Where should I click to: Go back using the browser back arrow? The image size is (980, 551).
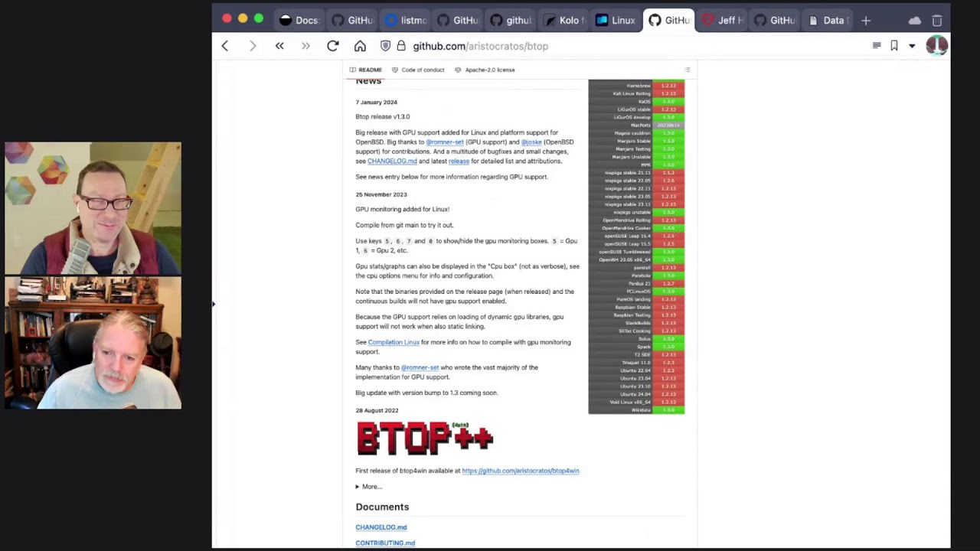(225, 46)
